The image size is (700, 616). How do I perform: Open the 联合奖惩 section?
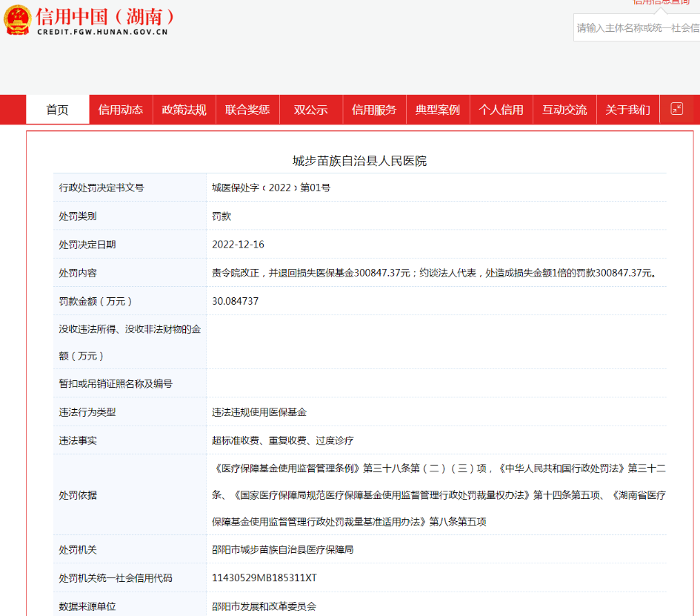coord(247,110)
